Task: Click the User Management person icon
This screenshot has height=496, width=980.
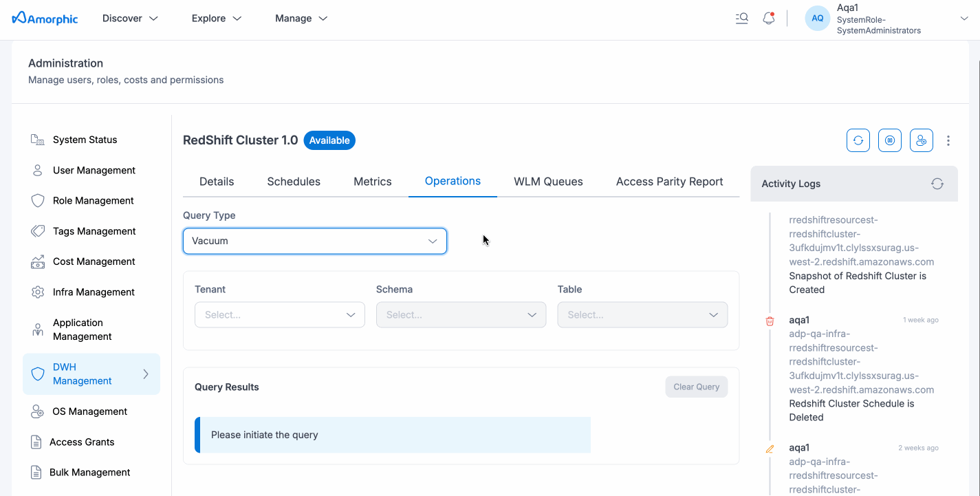Action: tap(38, 170)
